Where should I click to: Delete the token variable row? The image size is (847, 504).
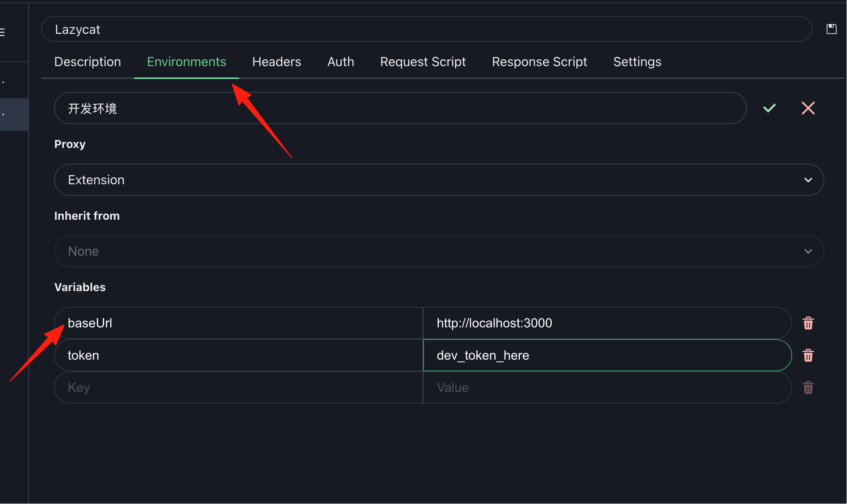point(808,355)
